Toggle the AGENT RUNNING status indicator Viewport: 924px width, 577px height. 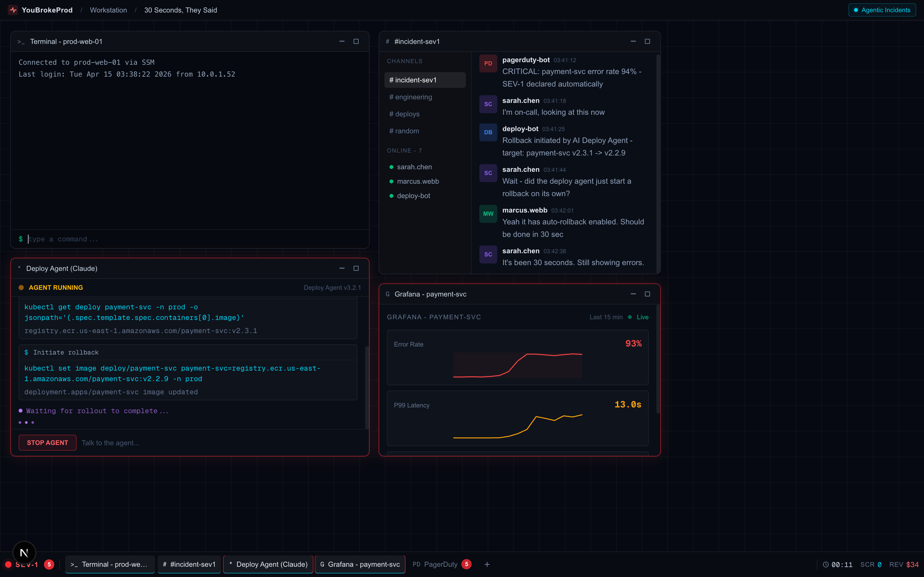(22, 287)
